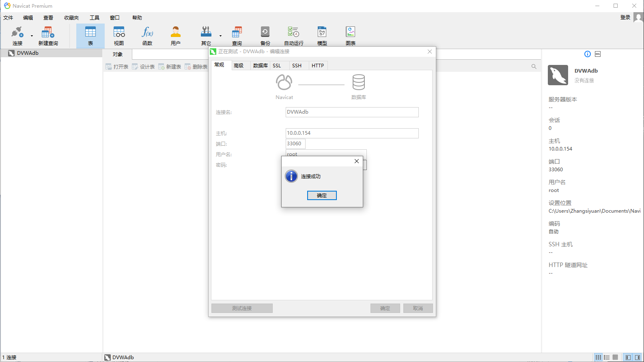The width and height of the screenshot is (644, 362).
Task: Open the 收藏夹 menu
Action: tap(71, 18)
